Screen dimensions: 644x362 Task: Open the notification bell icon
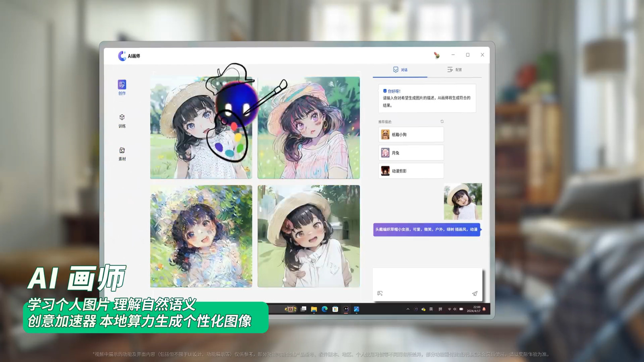[x=484, y=309]
